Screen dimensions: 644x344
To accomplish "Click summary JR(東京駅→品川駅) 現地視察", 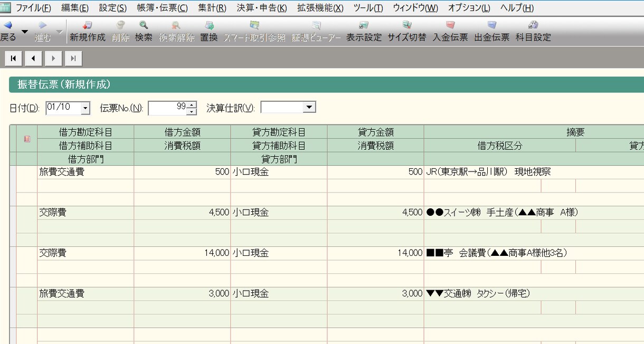I will [488, 172].
